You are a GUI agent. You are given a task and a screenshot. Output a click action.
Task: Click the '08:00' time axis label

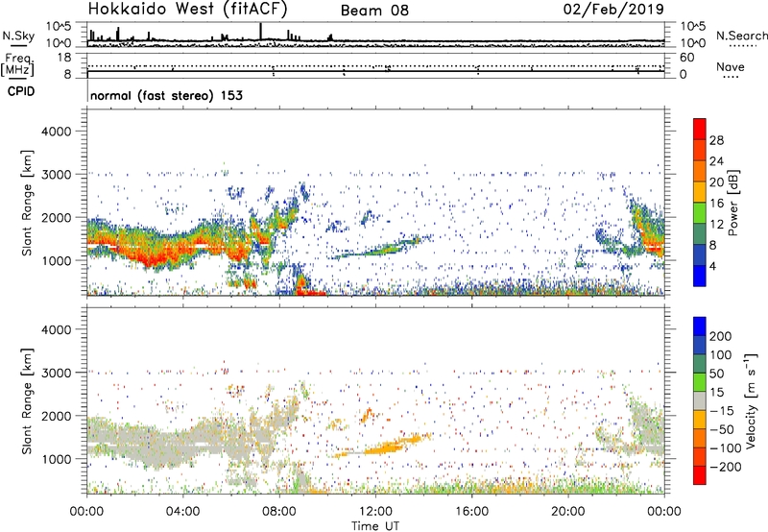coord(279,512)
